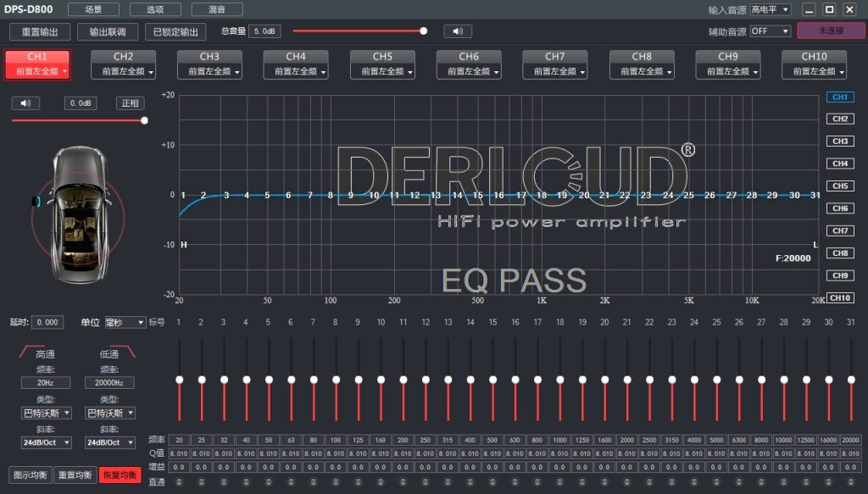
Task: Open low-pass slope 24dB/Oct dropdown
Action: [x=110, y=442]
